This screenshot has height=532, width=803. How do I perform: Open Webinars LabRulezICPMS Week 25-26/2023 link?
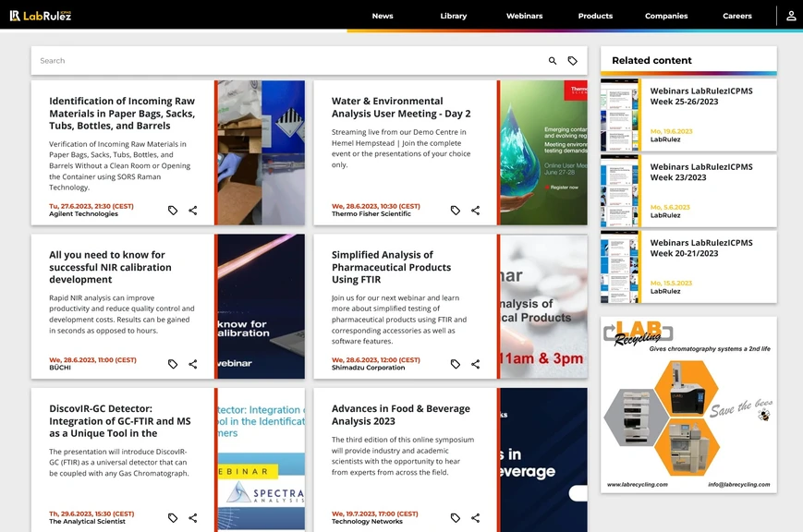pyautogui.click(x=701, y=96)
